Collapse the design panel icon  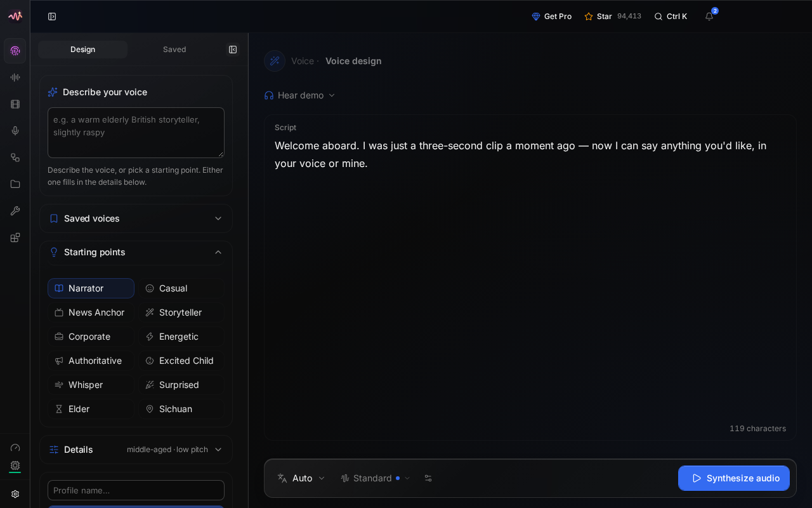point(233,50)
